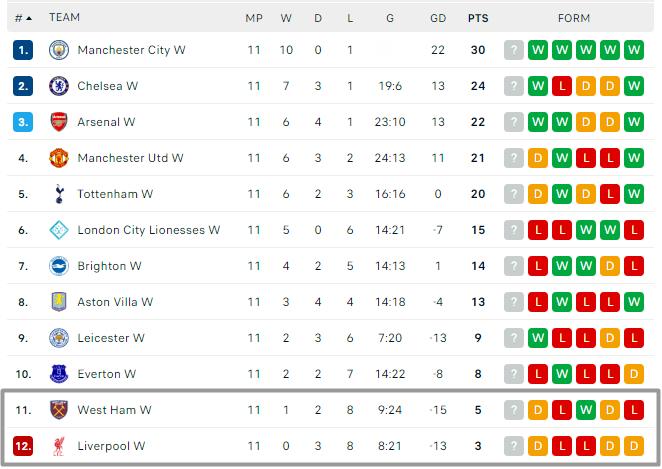Sort standings by GD column header
Image resolution: width=662 pixels, height=469 pixels.
pyautogui.click(x=438, y=18)
